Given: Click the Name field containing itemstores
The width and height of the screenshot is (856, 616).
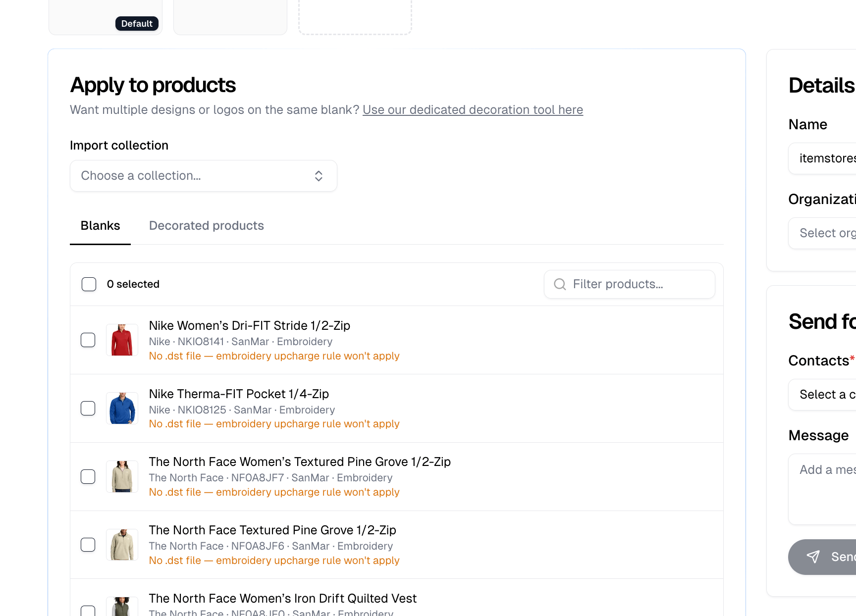Looking at the screenshot, I should [x=822, y=158].
